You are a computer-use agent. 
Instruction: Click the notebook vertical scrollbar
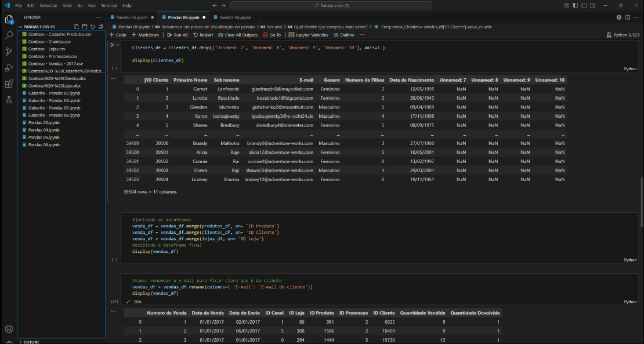coord(642,201)
